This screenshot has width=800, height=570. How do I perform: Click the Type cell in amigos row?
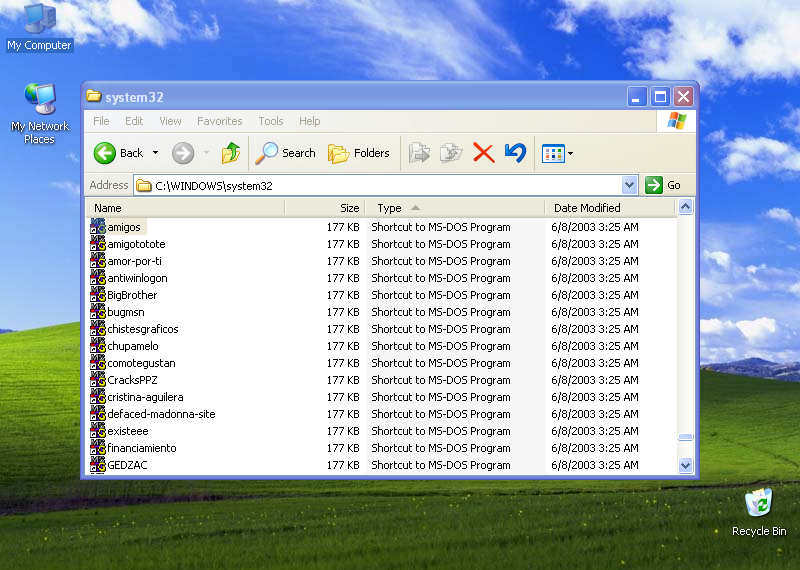click(441, 227)
